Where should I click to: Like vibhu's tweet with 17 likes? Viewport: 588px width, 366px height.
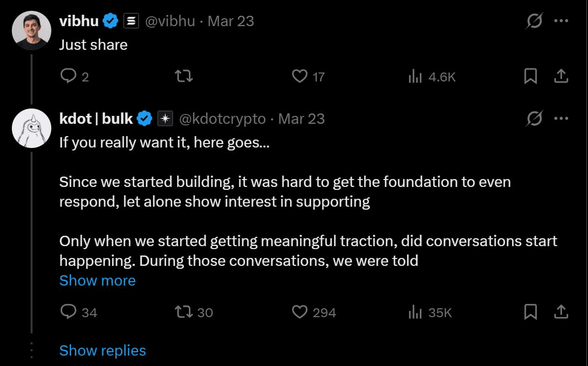tap(299, 76)
